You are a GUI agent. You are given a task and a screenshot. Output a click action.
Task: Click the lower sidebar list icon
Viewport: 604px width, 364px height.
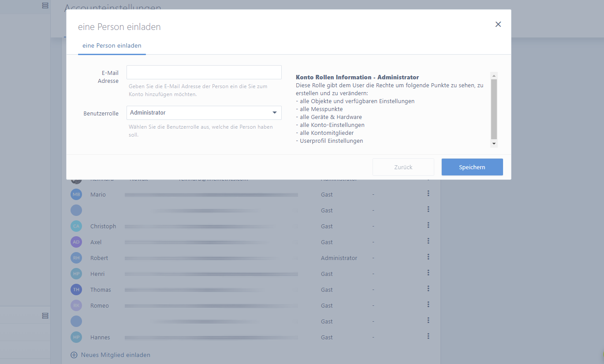45,316
